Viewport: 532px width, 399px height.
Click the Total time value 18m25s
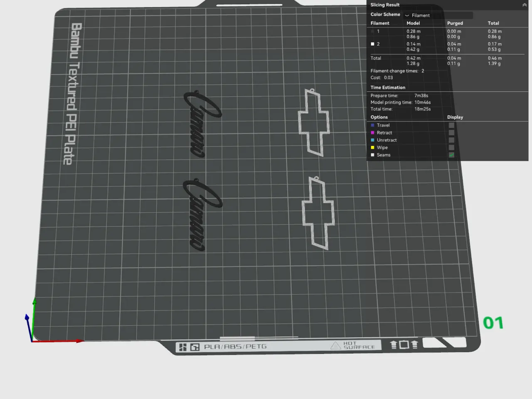(422, 109)
